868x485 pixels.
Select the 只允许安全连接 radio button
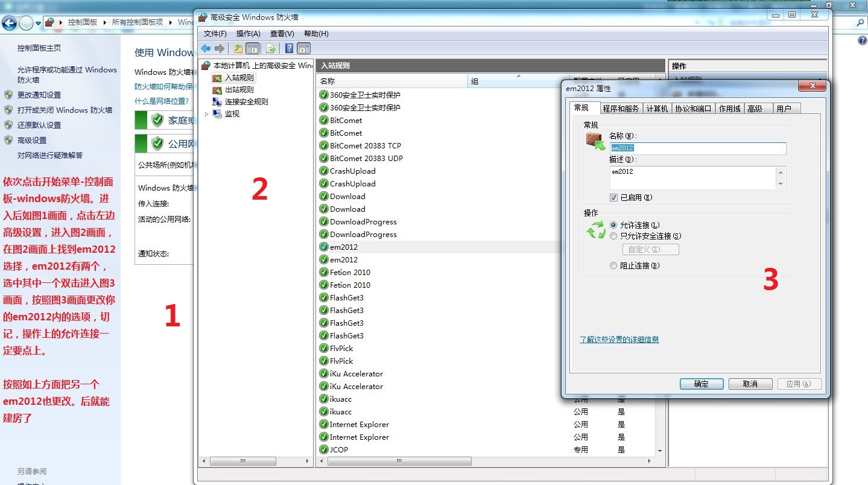coord(613,236)
